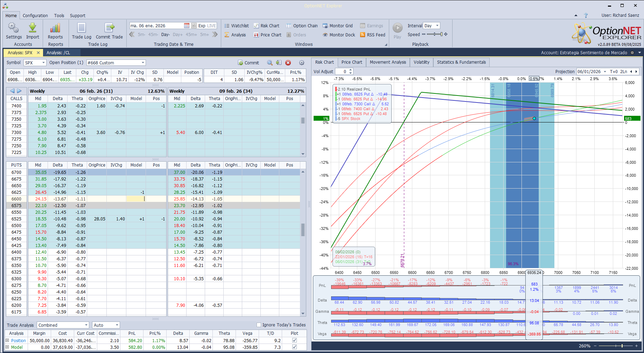644x353 pixels.
Task: Open the Reports bar chart icon
Action: click(55, 28)
